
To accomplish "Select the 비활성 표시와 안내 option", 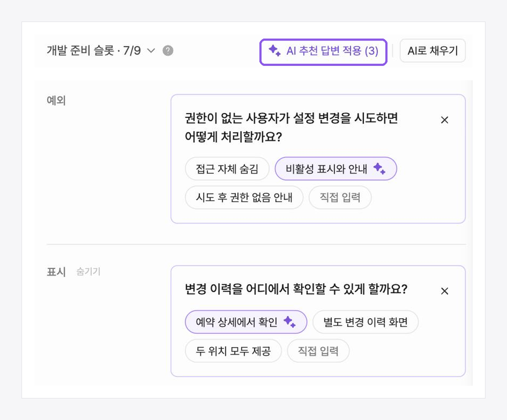I will 336,169.
